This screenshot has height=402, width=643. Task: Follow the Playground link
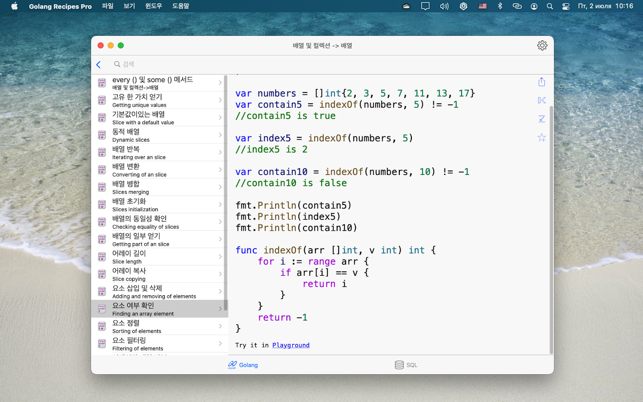[x=290, y=345]
